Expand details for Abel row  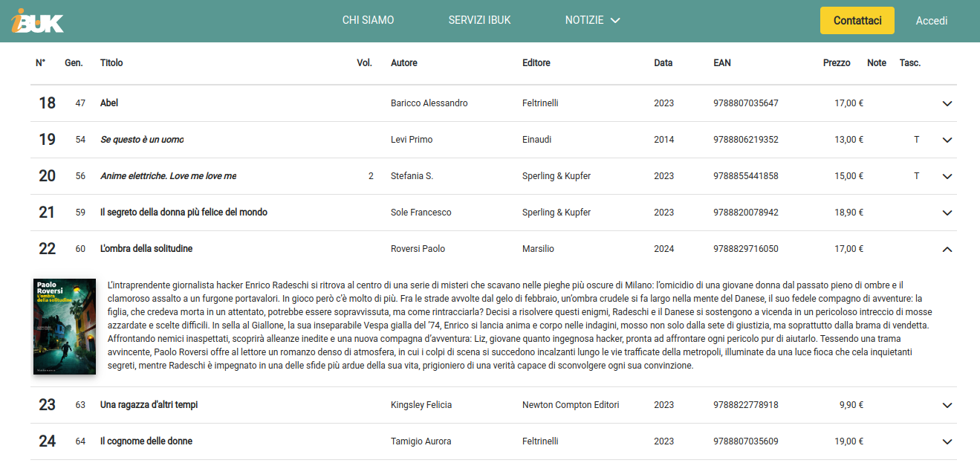[x=947, y=103]
